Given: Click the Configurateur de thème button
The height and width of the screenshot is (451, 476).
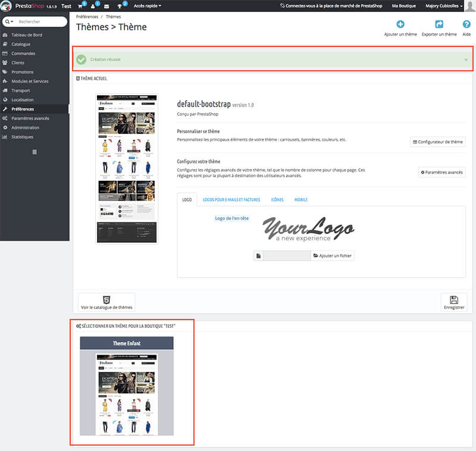Looking at the screenshot, I should click(437, 142).
